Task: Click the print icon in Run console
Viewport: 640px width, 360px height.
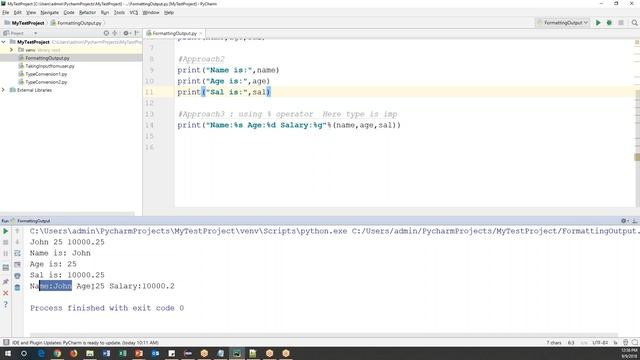Action: 17,276
